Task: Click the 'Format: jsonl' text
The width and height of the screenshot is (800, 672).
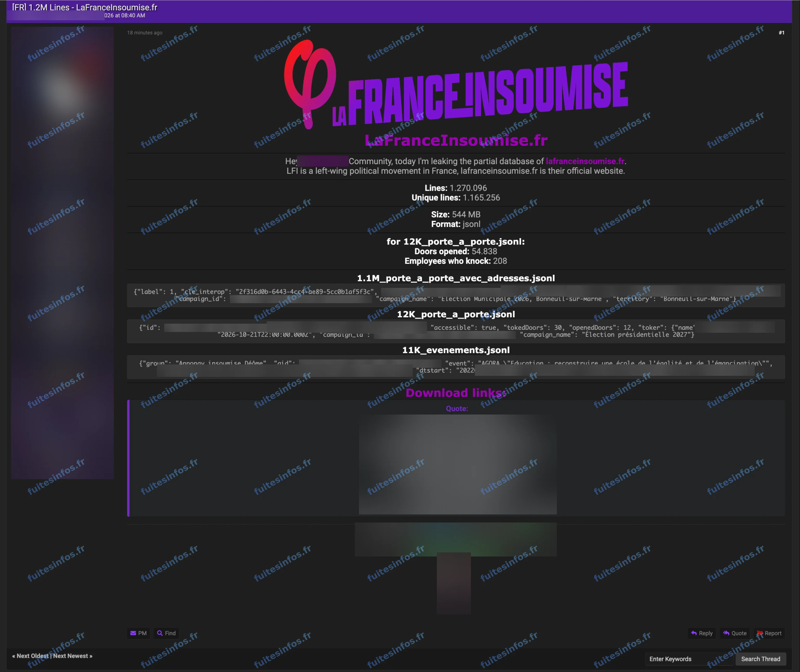Action: coord(456,224)
